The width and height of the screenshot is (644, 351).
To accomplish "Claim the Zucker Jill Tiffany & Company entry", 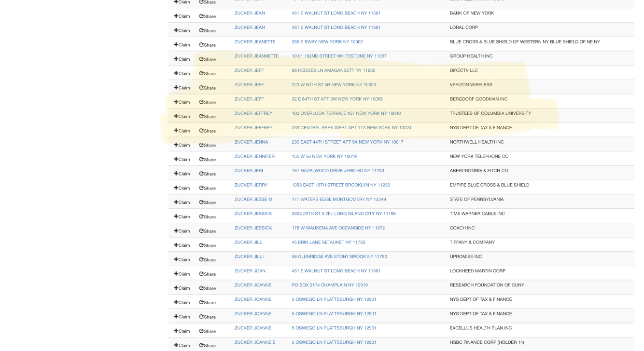I will tap(182, 245).
